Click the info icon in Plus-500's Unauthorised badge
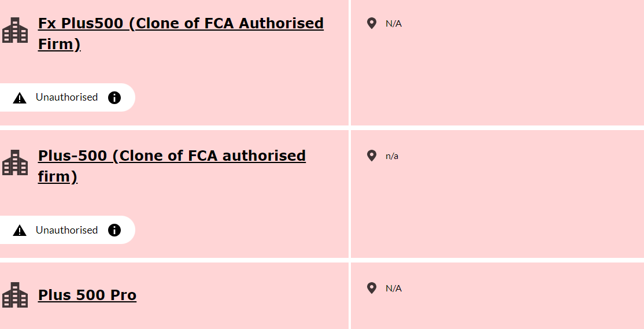This screenshot has width=644, height=329. coord(114,230)
